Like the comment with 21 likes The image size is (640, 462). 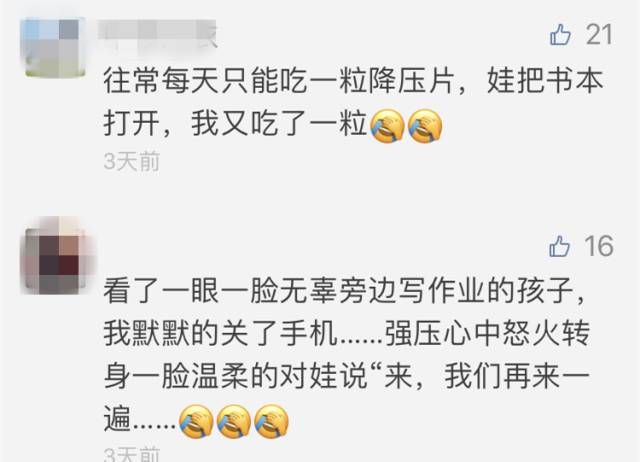click(x=560, y=34)
